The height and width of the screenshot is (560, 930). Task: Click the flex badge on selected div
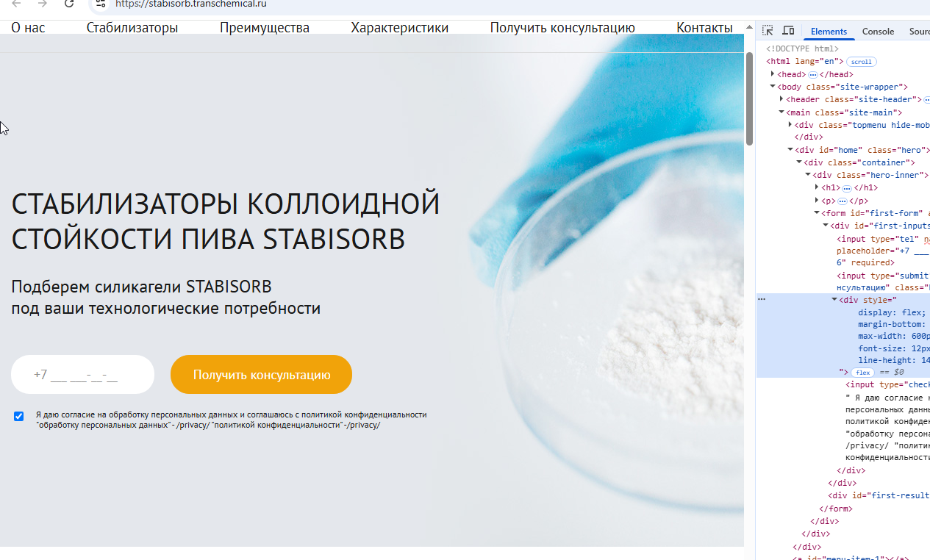click(862, 373)
